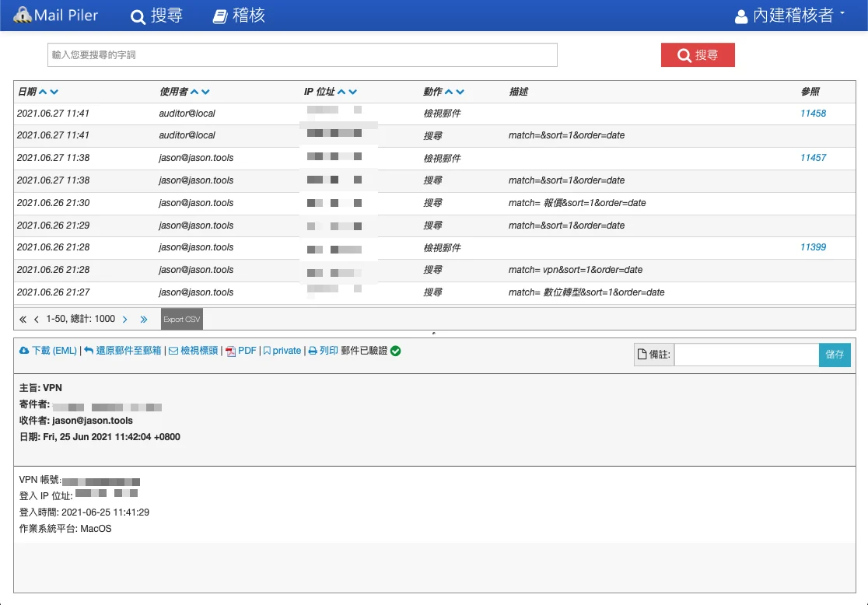Select the match= vpn&sort=1&order=date description cell
Viewport: 868px width, 605px height.
coord(576,270)
